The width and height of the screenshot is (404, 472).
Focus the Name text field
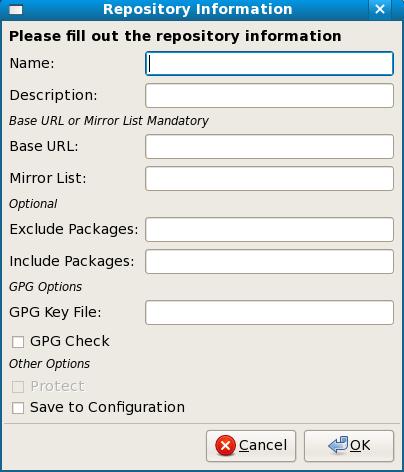click(269, 63)
